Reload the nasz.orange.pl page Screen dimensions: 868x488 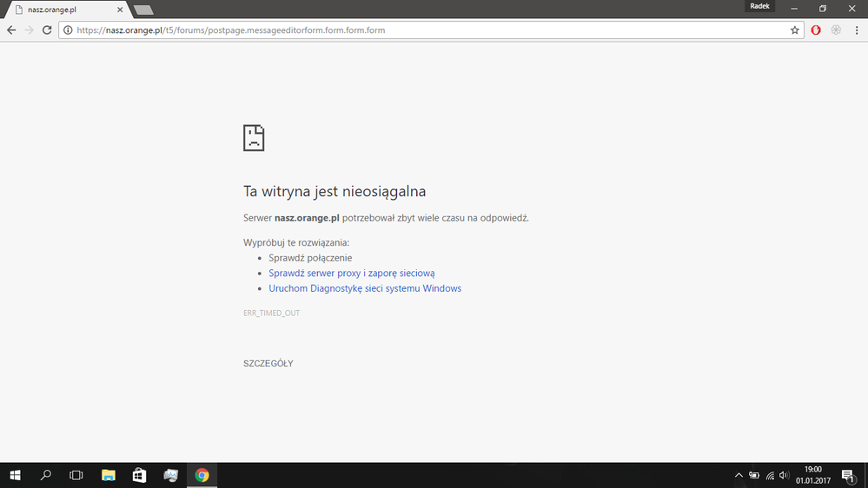click(x=47, y=30)
